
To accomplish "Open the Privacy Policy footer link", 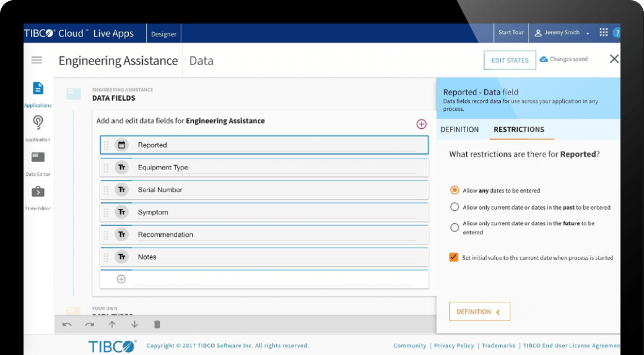I will point(454,346).
